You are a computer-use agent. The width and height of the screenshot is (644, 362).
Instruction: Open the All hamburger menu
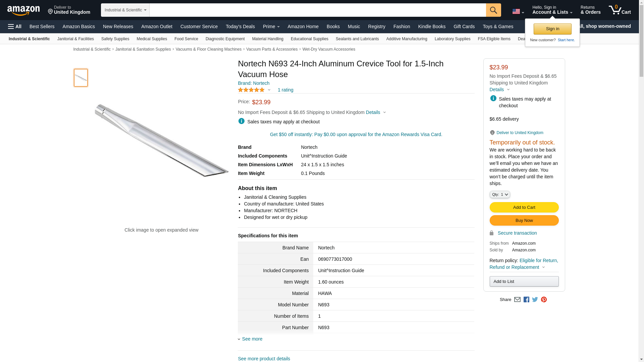[15, 26]
